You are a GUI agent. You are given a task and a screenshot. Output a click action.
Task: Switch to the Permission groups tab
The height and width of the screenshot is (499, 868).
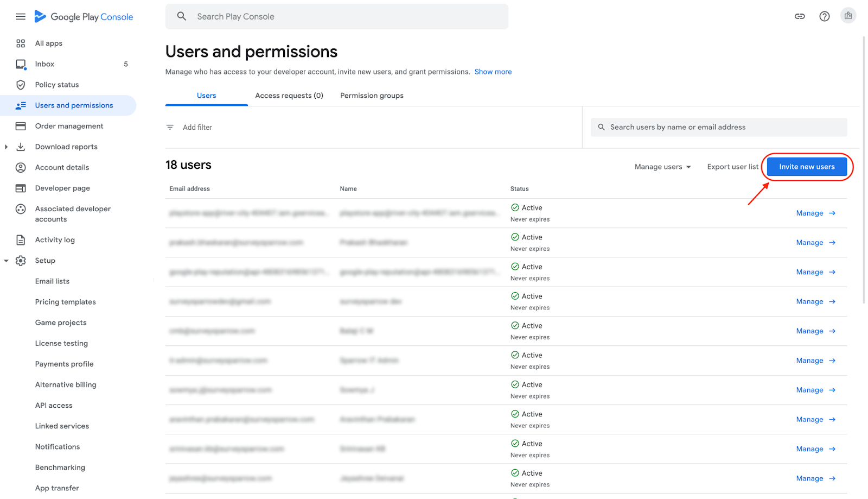click(x=372, y=96)
